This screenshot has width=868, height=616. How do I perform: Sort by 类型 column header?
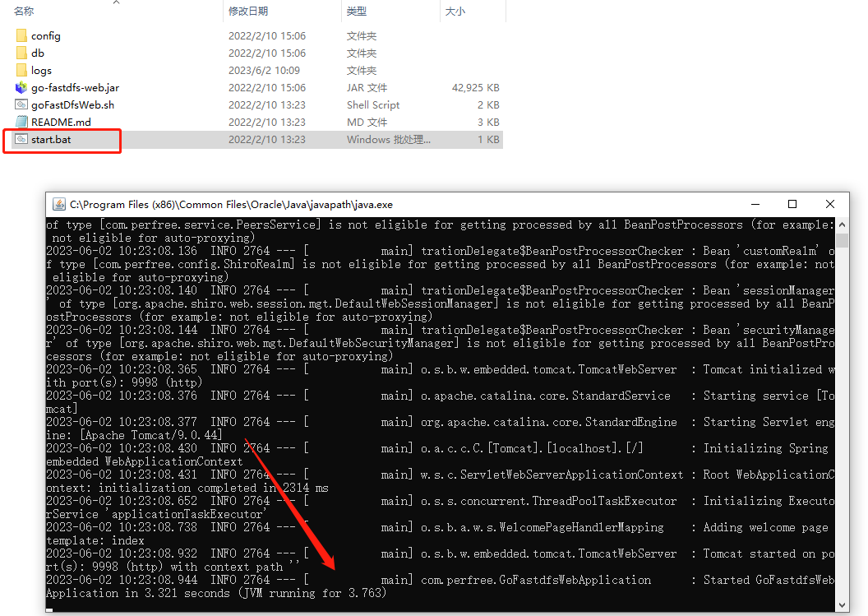(357, 11)
